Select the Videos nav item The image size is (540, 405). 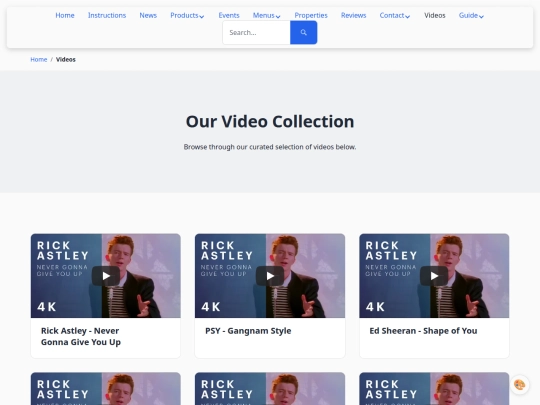click(435, 15)
